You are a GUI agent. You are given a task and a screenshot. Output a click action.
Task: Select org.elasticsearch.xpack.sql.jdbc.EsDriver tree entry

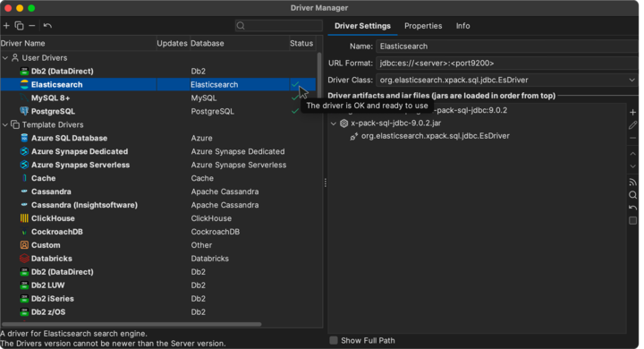click(x=435, y=136)
